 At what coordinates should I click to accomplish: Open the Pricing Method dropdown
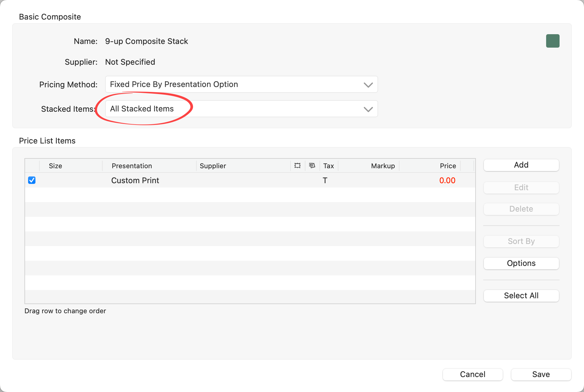click(241, 84)
